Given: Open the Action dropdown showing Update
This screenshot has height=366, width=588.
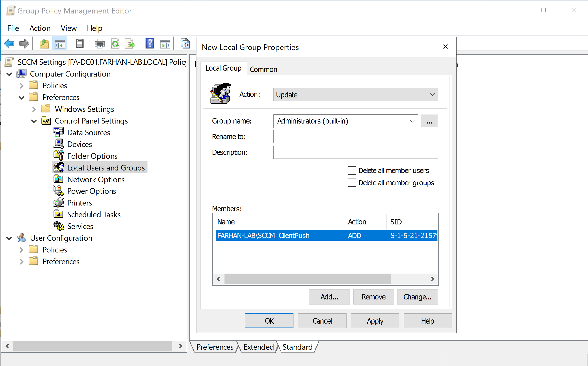Looking at the screenshot, I should point(355,95).
